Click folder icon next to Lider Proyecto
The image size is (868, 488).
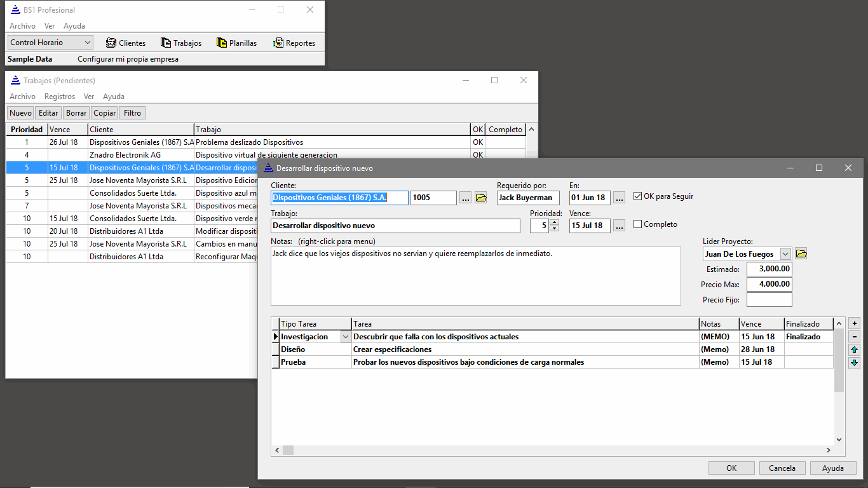801,254
